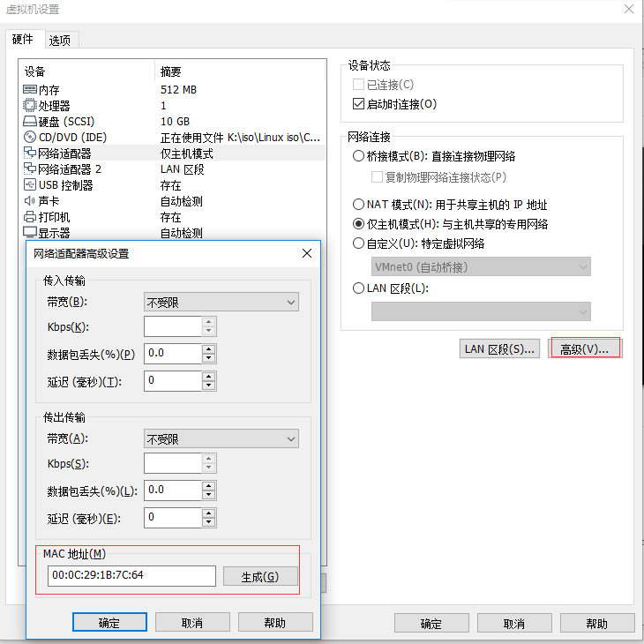Screen dimensions: 644x644
Task: Choose 仅主机模式(H) radio button
Action: coord(358,224)
